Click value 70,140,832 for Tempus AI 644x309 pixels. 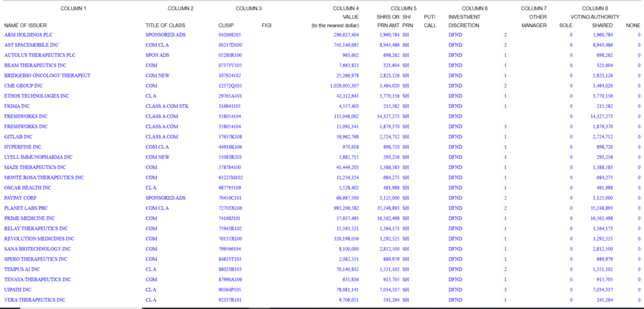(x=347, y=269)
